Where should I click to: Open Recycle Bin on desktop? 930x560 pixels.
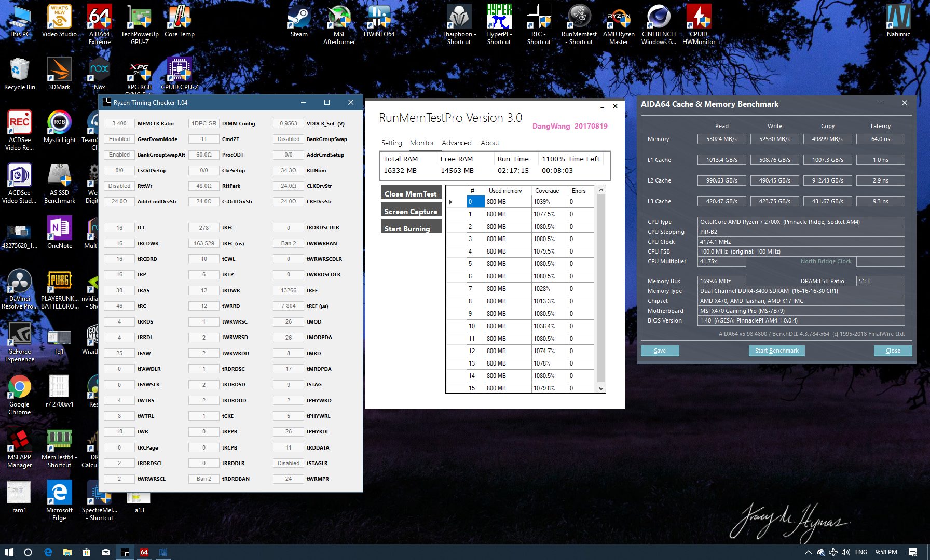tap(20, 74)
